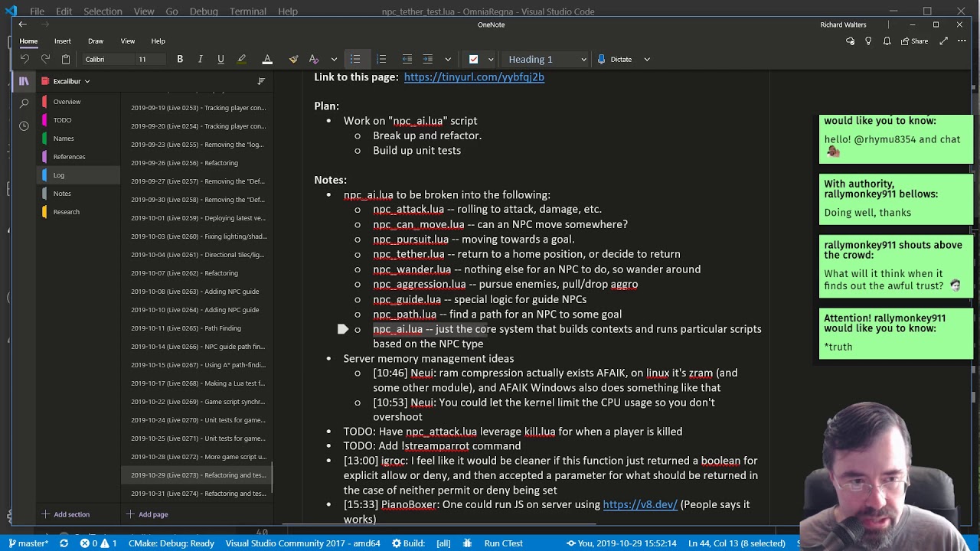The height and width of the screenshot is (551, 980).
Task: Click Add page button
Action: [x=147, y=514]
